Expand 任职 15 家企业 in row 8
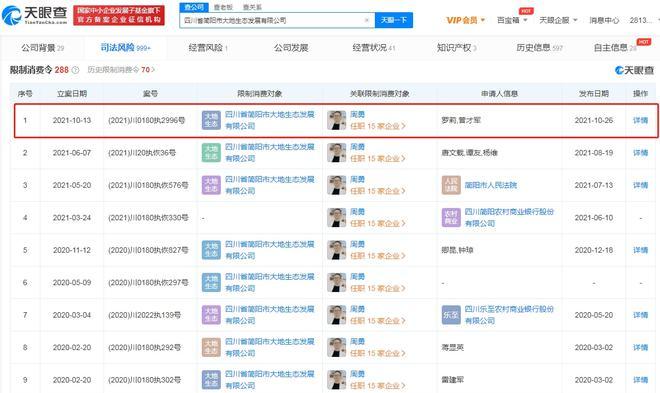This screenshot has width=660, height=393. click(378, 353)
